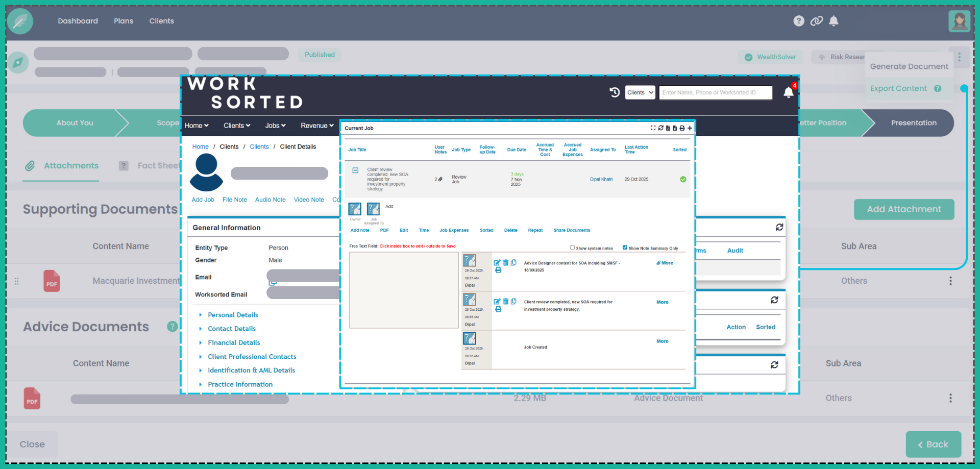Open the user profile avatar
980x469 pixels.
(959, 21)
